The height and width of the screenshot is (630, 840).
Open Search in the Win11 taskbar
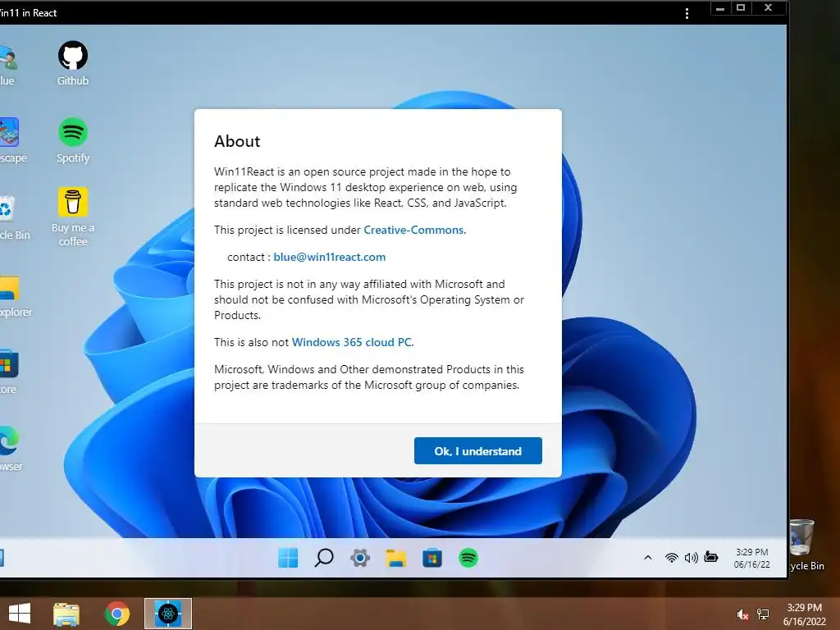323,558
